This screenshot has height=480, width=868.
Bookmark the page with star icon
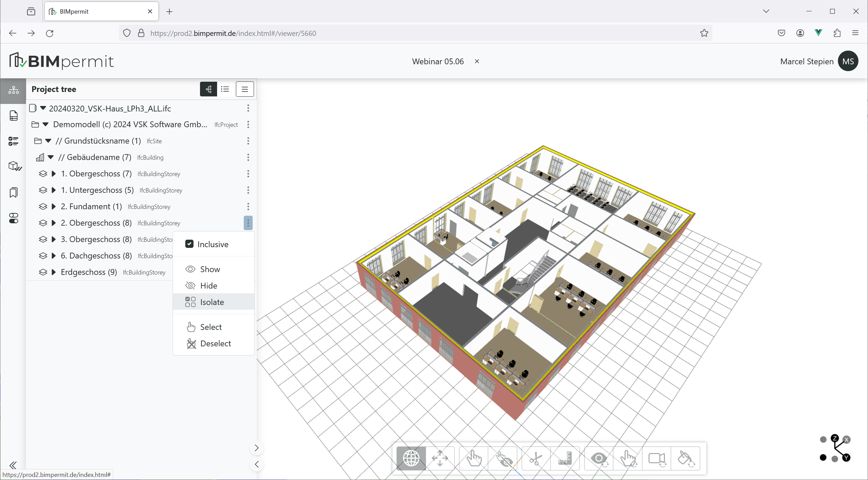704,33
